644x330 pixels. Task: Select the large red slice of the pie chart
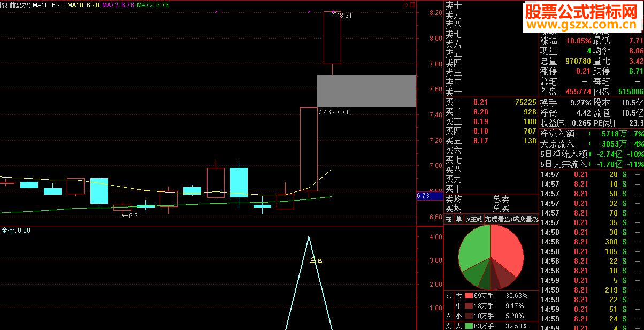tap(505, 249)
